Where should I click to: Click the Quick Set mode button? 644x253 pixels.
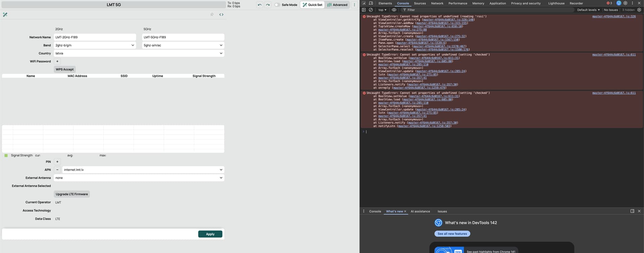pos(312,5)
